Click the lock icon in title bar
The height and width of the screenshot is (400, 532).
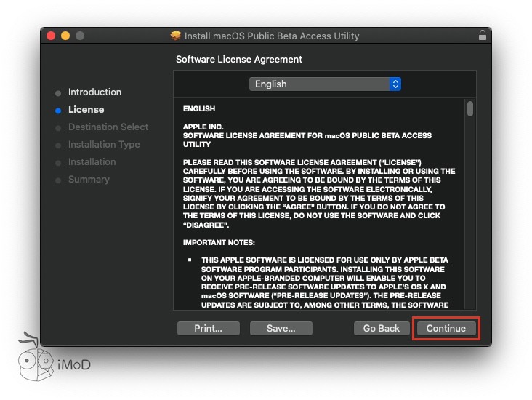(482, 36)
